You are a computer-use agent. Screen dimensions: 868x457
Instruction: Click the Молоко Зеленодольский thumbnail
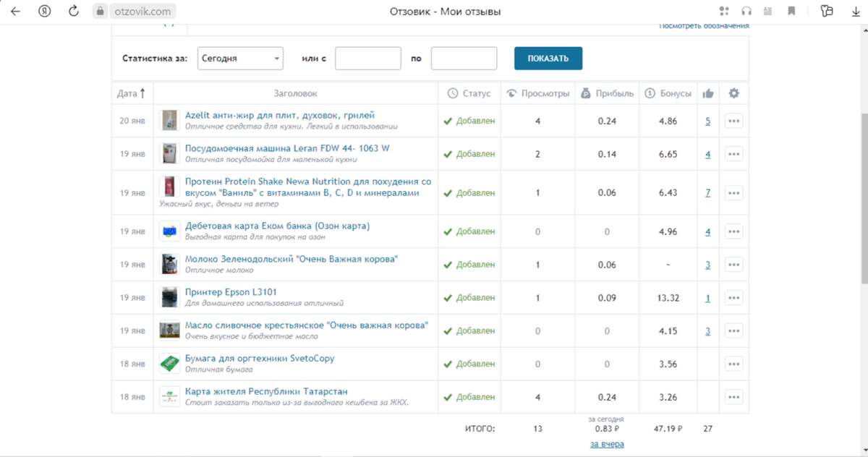coord(169,265)
